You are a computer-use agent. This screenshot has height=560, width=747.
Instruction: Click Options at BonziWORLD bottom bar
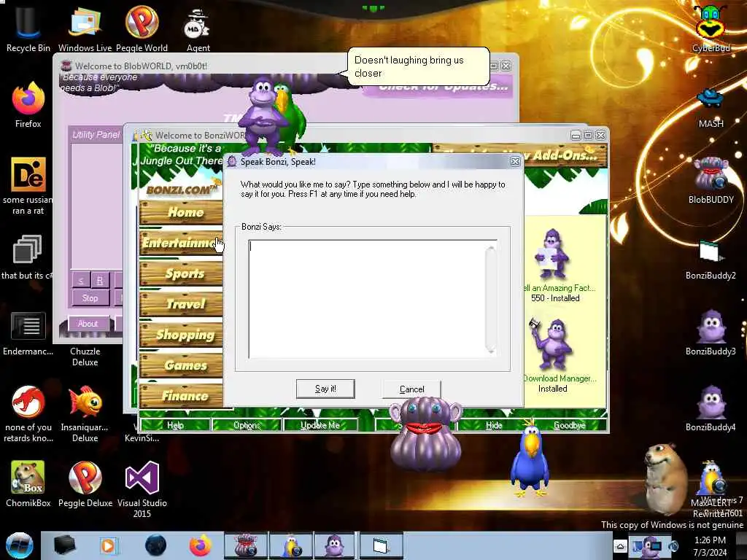tap(247, 425)
